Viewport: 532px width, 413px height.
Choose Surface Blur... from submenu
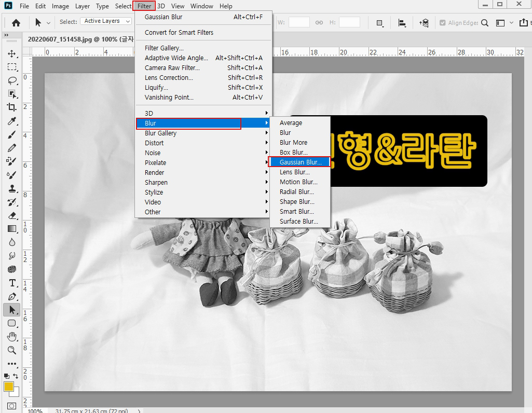(x=300, y=221)
